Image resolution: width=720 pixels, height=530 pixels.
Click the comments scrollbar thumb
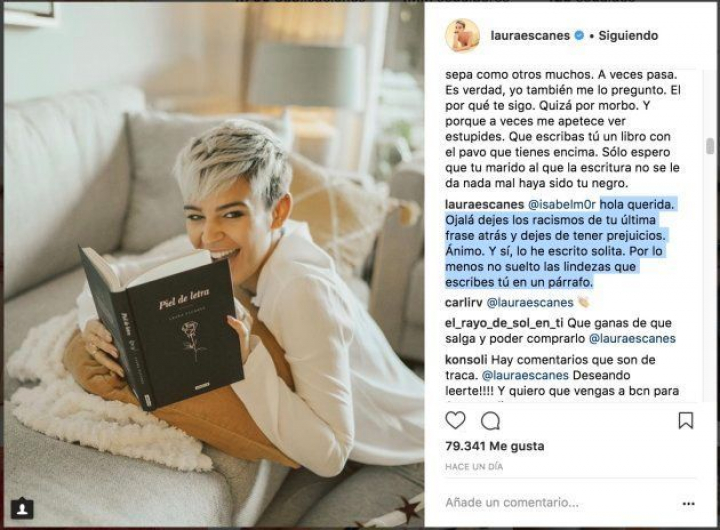[x=710, y=146]
